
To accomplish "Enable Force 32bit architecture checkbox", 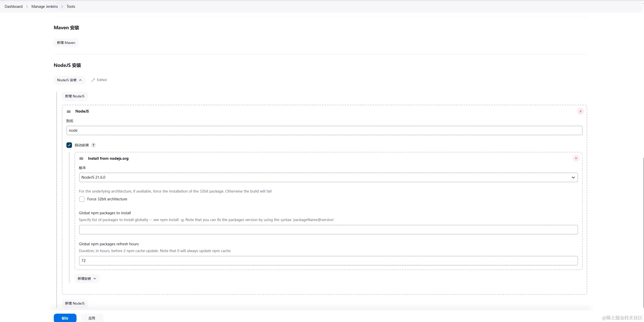I will click(82, 199).
